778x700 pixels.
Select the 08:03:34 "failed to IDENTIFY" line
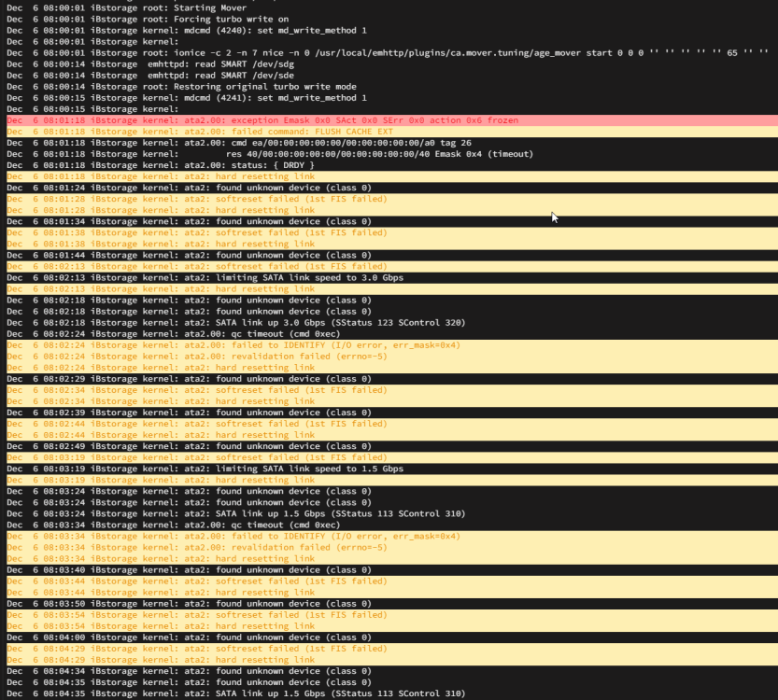point(392,537)
